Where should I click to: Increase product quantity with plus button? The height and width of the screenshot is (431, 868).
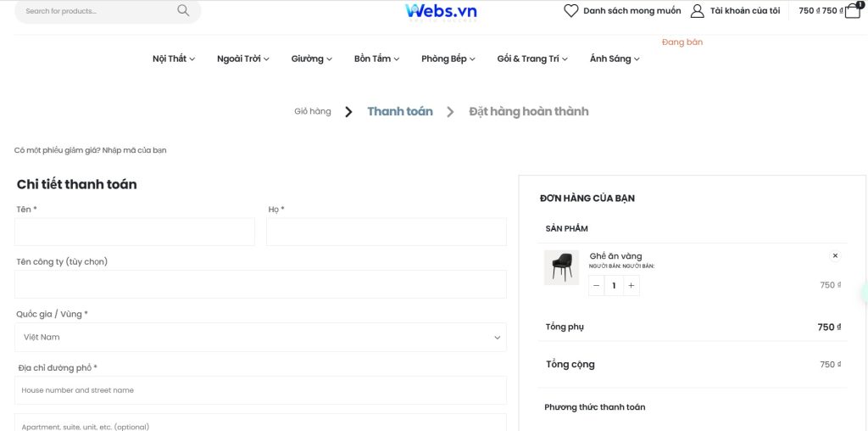[x=631, y=286]
